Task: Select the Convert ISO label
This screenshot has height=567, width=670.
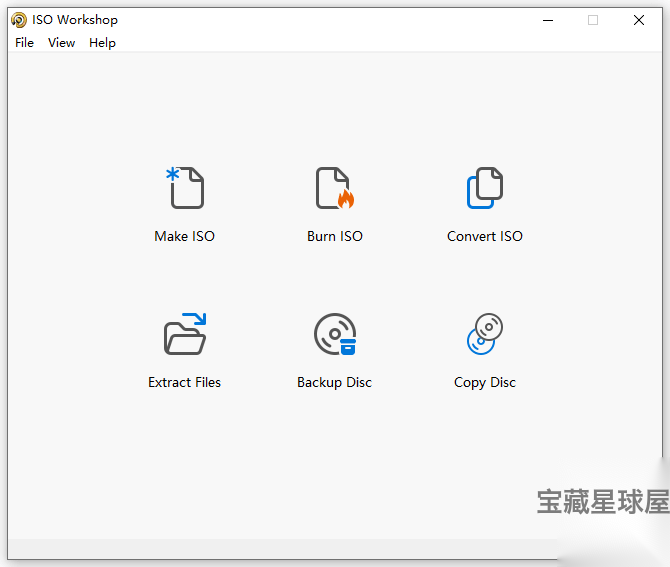Action: (485, 236)
